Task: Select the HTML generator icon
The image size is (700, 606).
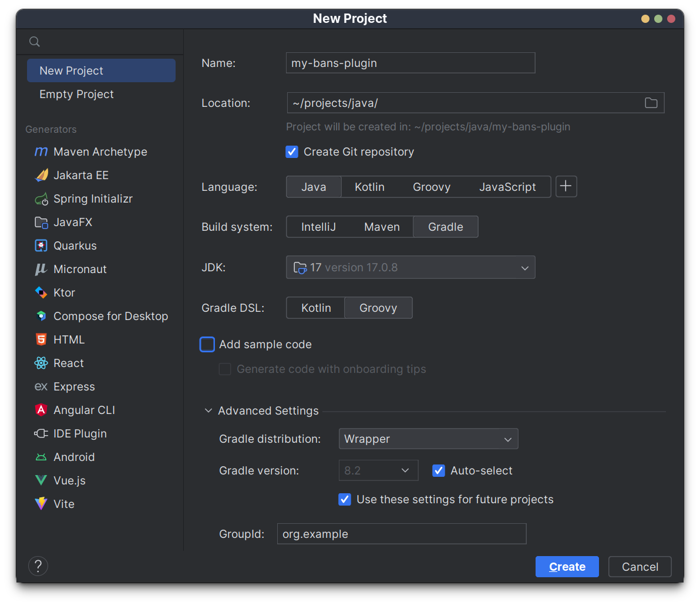Action: (x=41, y=339)
